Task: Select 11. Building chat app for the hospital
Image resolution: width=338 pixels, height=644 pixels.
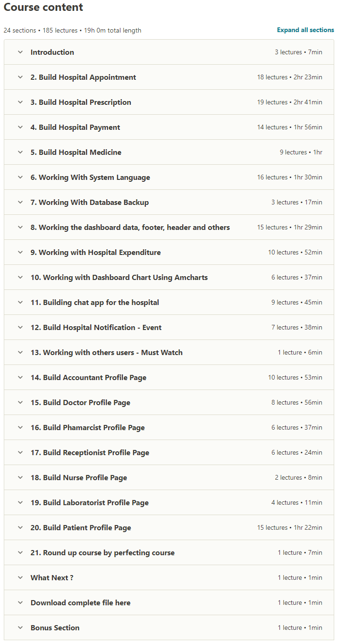Action: tap(95, 303)
